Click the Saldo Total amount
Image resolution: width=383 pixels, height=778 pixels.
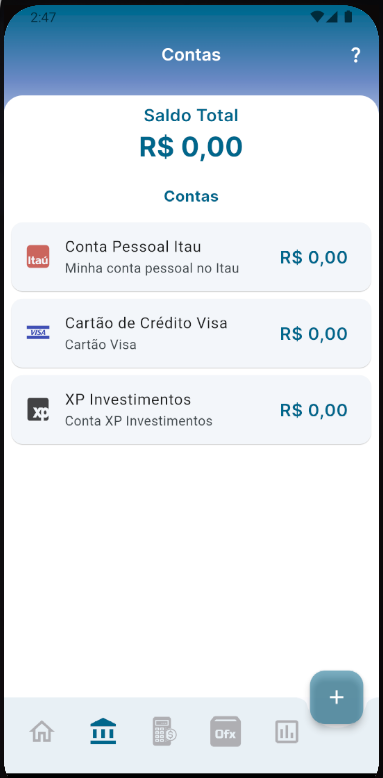click(191, 147)
